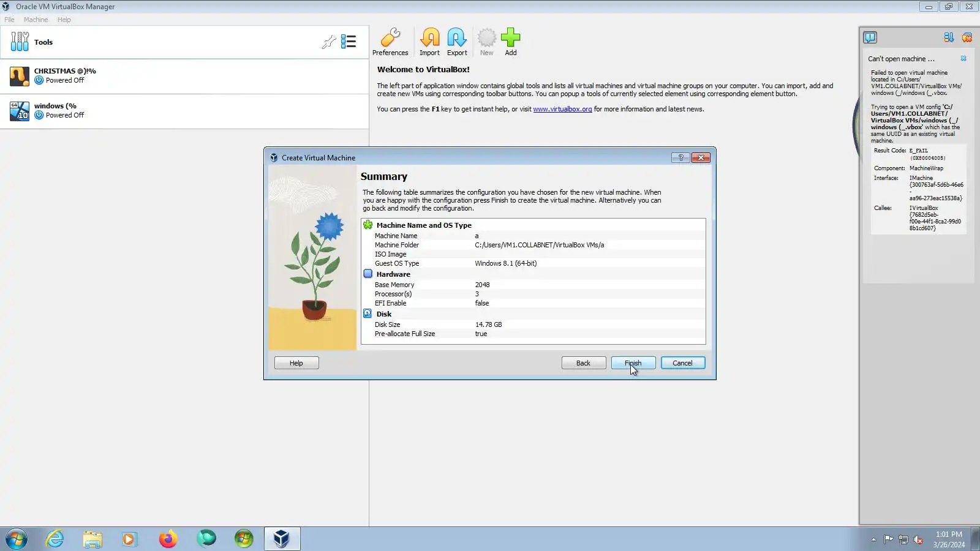980x551 pixels.
Task: Click the 'Can't open machine ...' notification title
Action: click(901, 59)
